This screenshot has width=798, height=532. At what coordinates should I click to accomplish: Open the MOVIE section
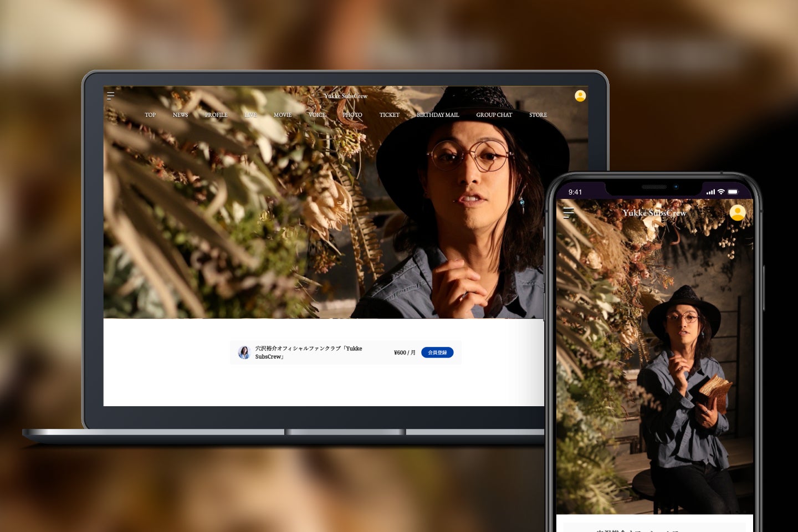click(283, 115)
